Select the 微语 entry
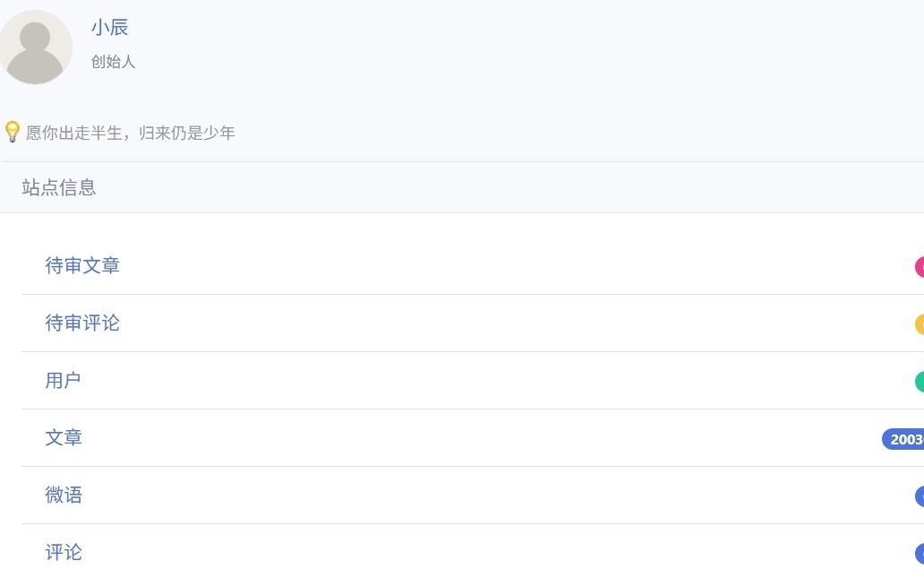The image size is (924, 577). click(63, 495)
